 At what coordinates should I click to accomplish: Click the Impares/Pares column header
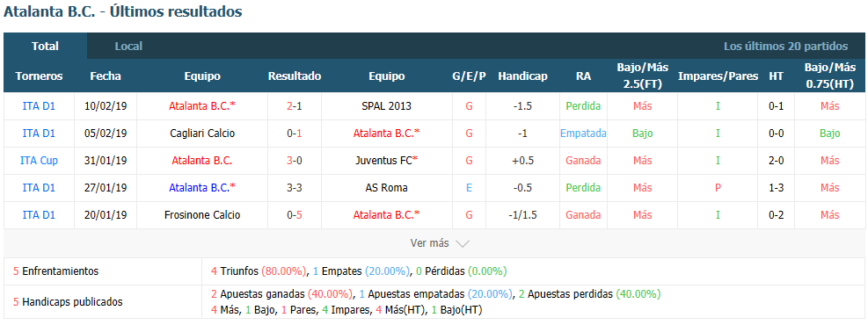pos(718,76)
